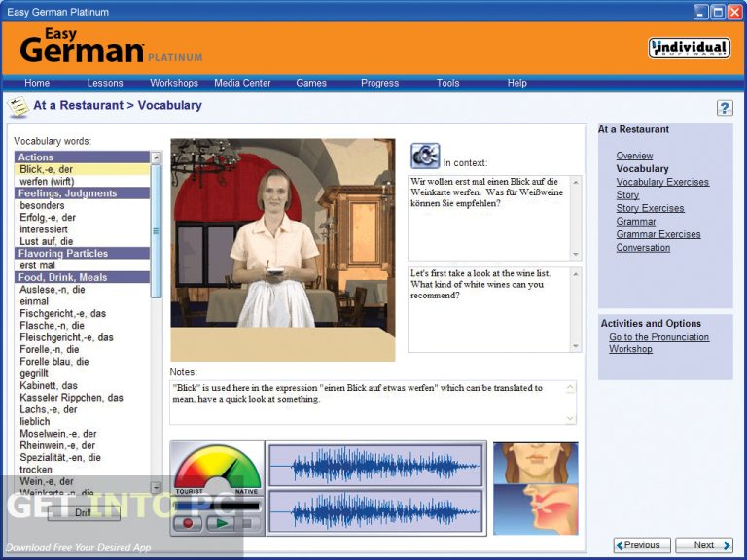
Task: Click the upper audio waveform display
Action: (x=375, y=466)
